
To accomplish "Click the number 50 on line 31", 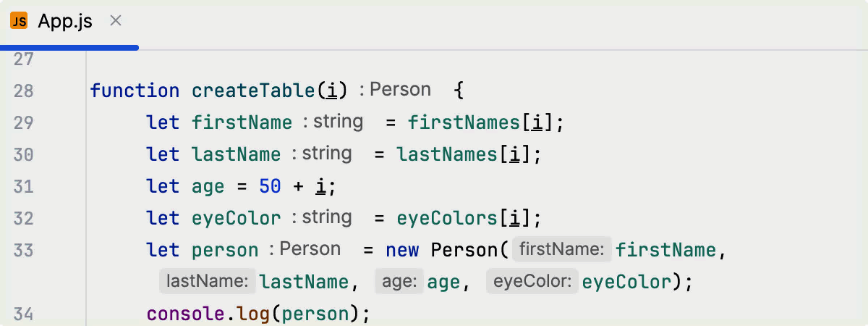I will pyautogui.click(x=270, y=187).
